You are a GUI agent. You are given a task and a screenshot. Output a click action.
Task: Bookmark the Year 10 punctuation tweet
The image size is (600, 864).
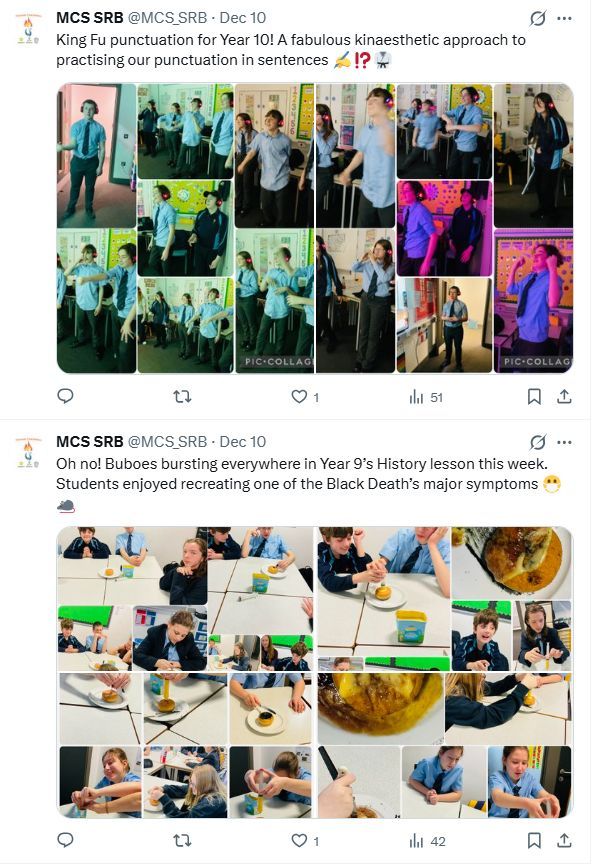534,397
